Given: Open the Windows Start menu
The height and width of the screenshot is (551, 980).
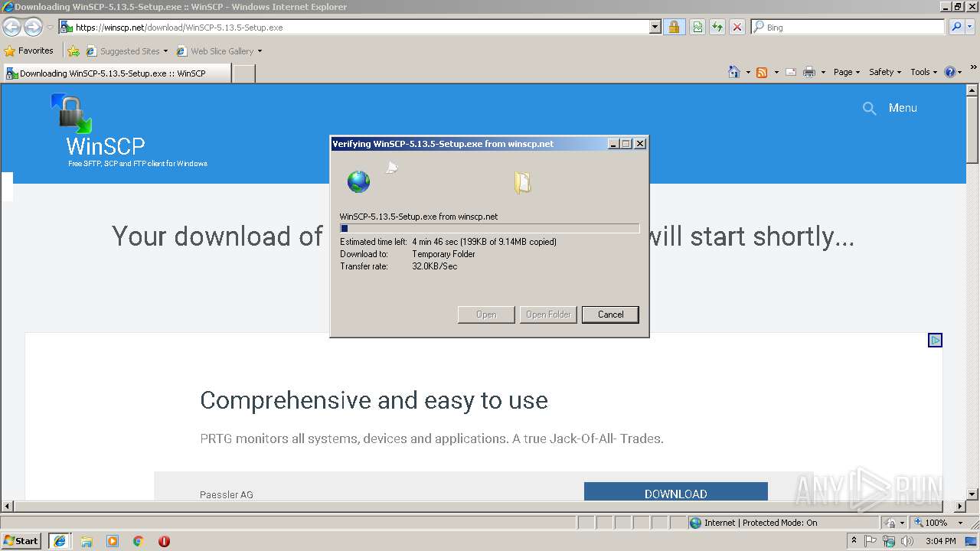Looking at the screenshot, I should point(21,540).
